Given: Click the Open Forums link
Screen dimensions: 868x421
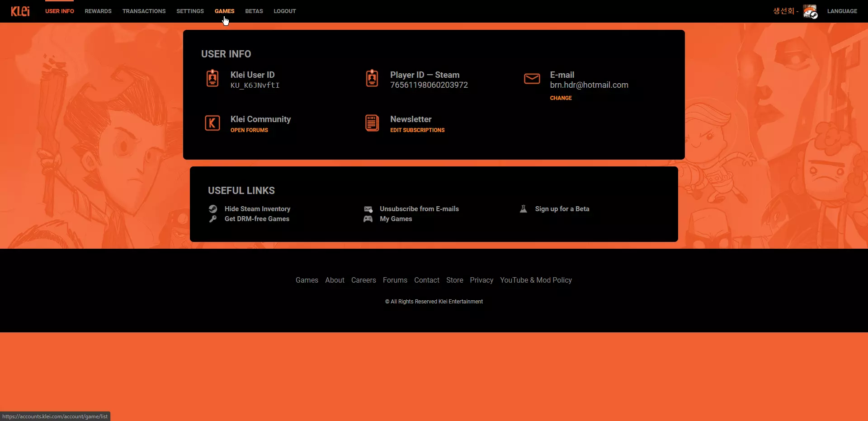Looking at the screenshot, I should pyautogui.click(x=249, y=130).
